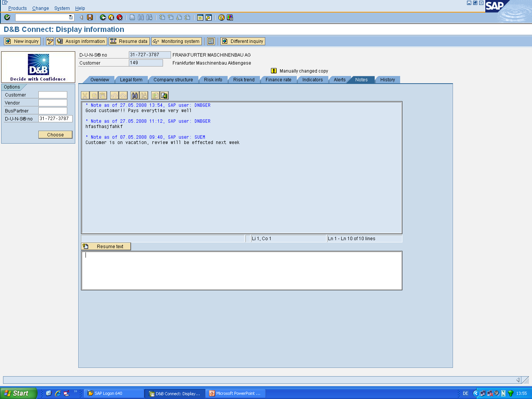This screenshot has height=399, width=532.
Task: Click the BusPartner input field
Action: click(x=53, y=111)
